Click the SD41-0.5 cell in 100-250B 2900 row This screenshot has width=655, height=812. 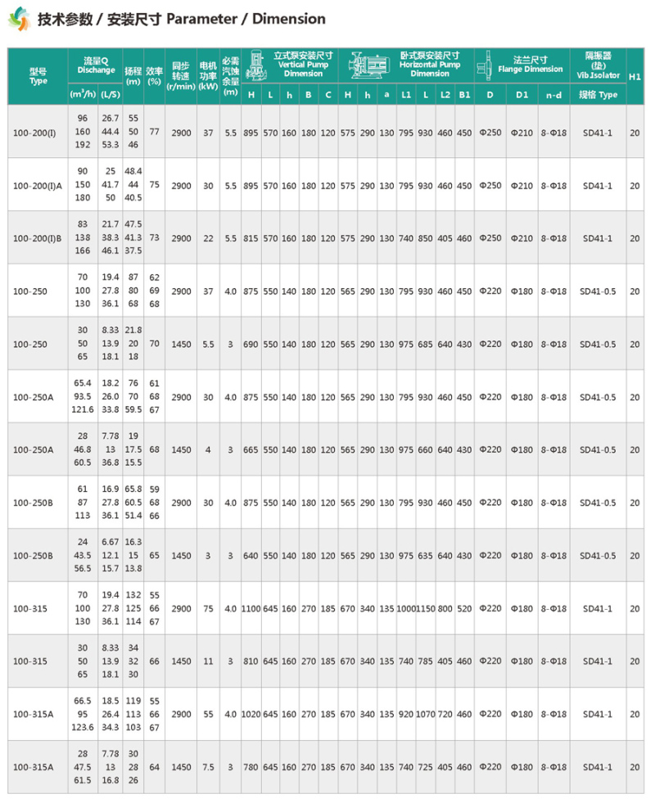click(598, 503)
